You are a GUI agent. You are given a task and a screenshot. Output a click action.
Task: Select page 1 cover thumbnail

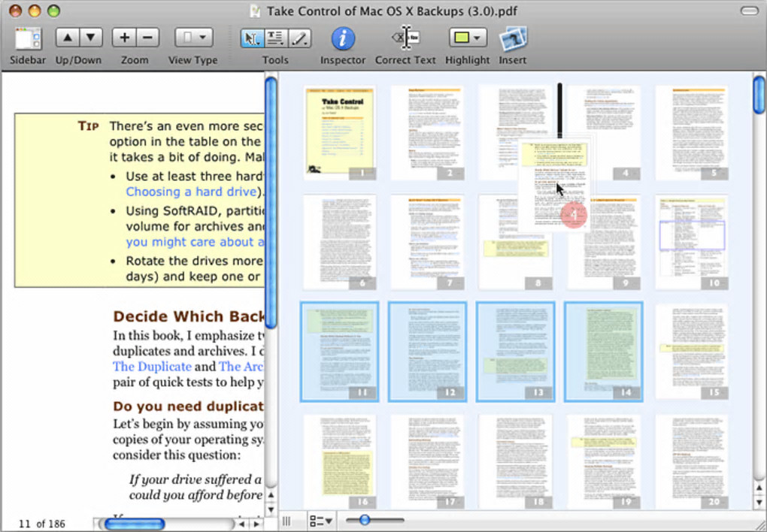pyautogui.click(x=339, y=133)
